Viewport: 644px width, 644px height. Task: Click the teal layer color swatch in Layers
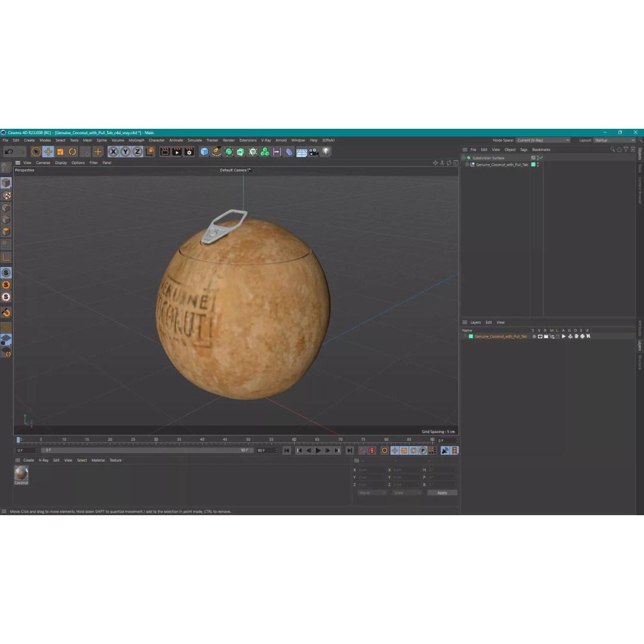(x=471, y=336)
